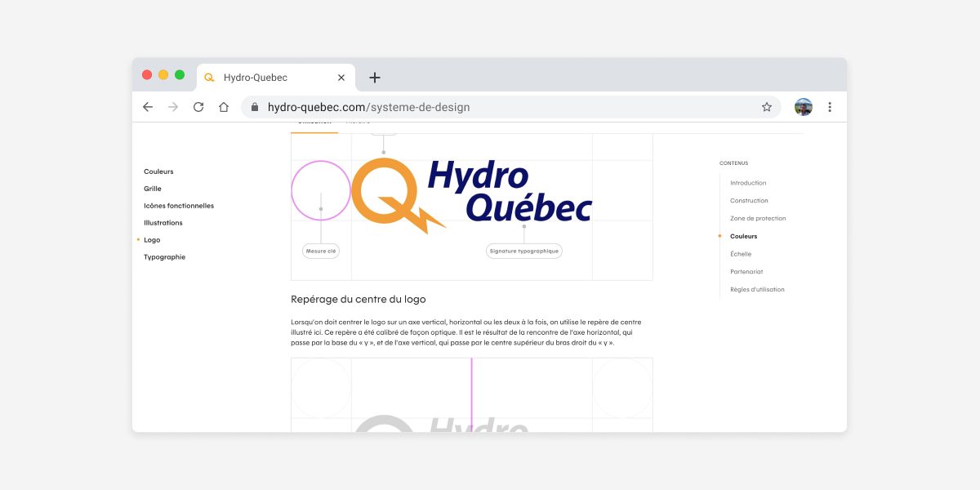Open the browser home page

(x=224, y=107)
